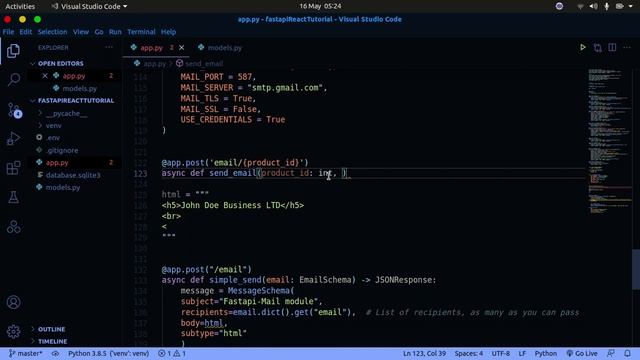The width and height of the screenshot is (640, 360).
Task: Click the feedback icon in status bar
Action: click(x=611, y=353)
